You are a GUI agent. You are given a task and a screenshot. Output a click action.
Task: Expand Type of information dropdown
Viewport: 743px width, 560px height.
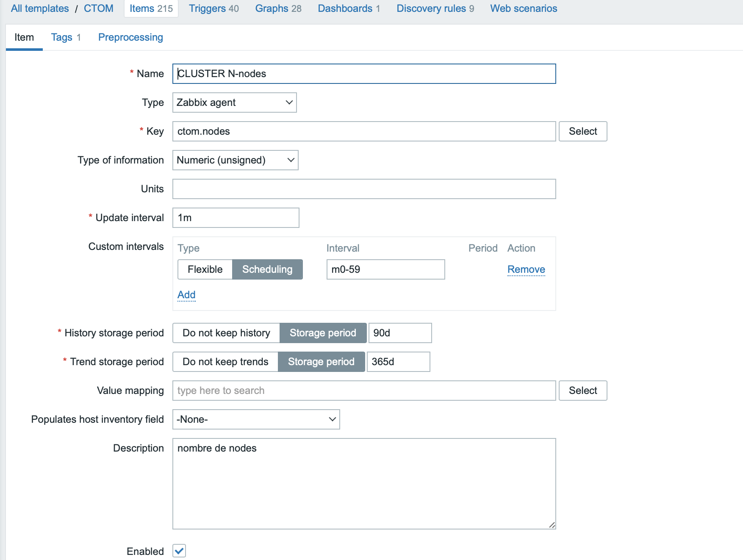[235, 160]
